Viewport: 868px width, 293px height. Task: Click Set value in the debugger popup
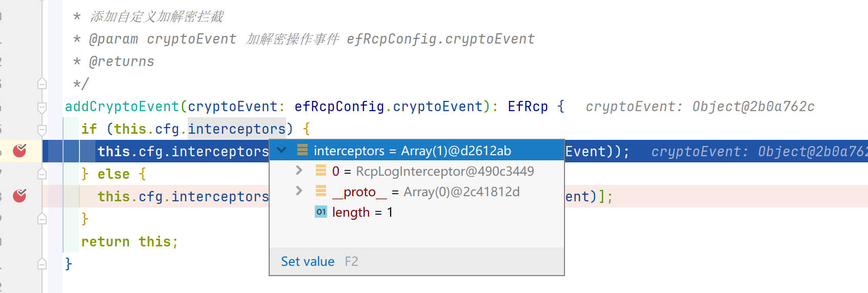(x=308, y=262)
